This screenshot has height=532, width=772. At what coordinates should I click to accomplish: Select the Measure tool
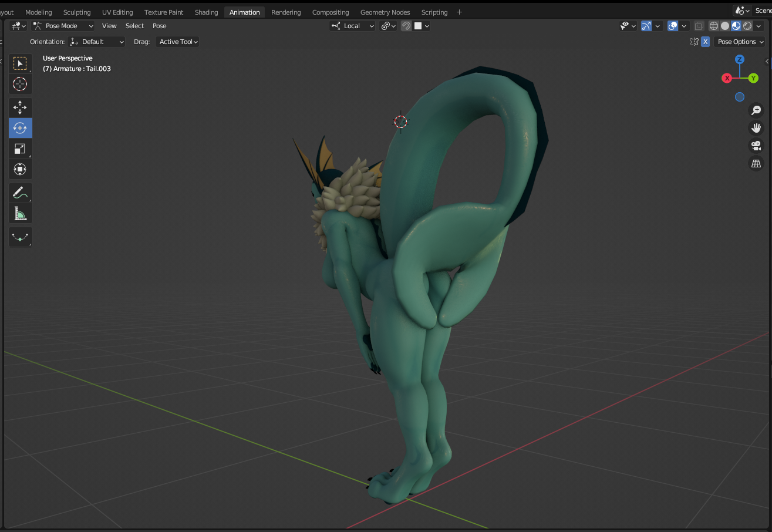20,214
